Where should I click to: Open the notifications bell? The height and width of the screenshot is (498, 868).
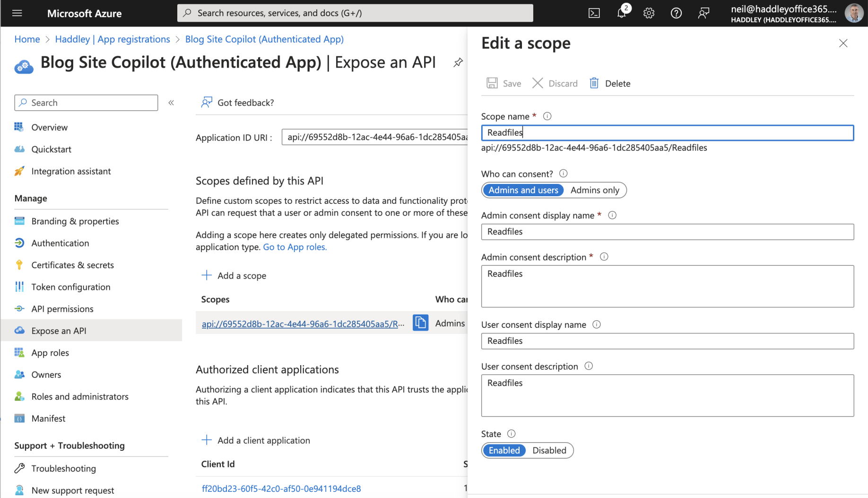tap(622, 13)
